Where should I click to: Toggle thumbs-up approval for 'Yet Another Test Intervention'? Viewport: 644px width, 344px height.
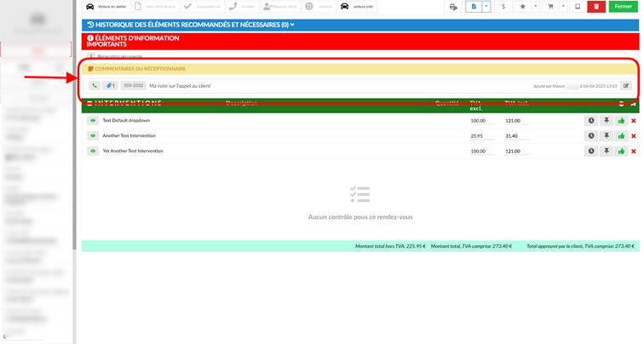(621, 151)
